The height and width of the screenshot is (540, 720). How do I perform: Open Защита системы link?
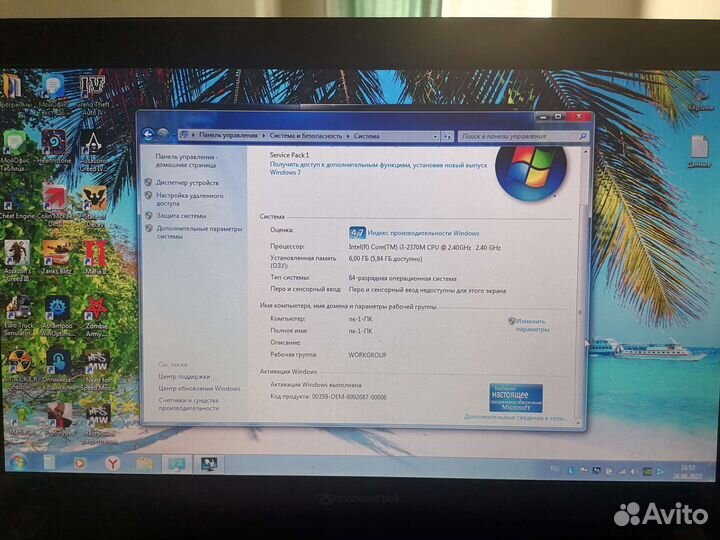point(181,215)
